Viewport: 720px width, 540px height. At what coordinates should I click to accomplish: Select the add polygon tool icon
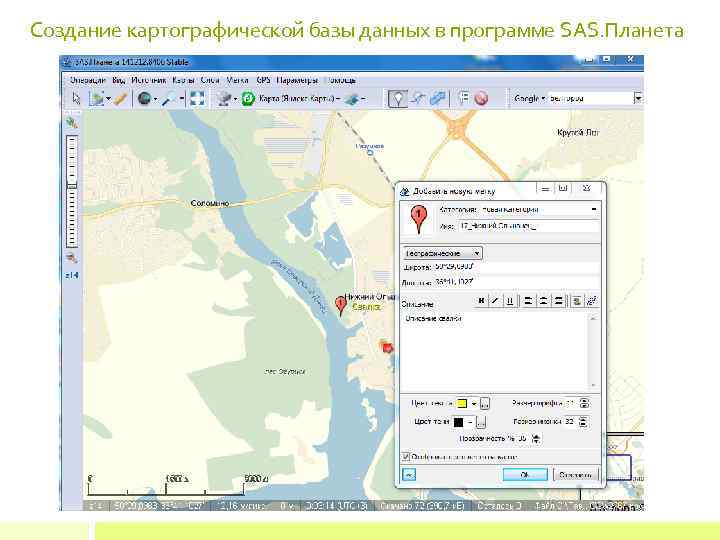pos(438,98)
